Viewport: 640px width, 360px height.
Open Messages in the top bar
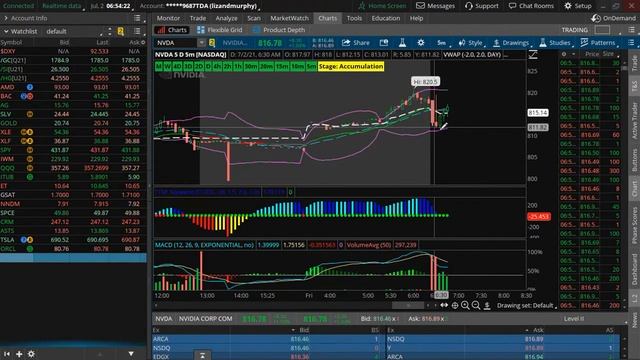tap(435, 6)
